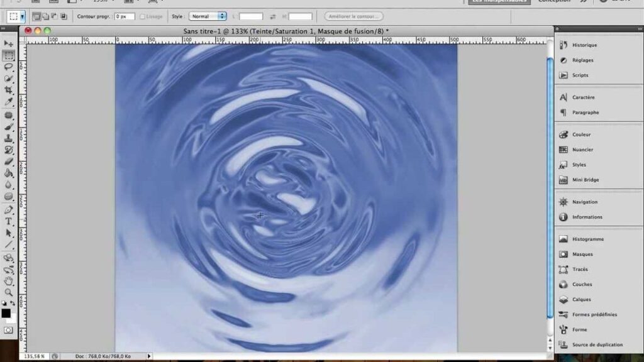Select the Eraser tool
644x362 pixels.
click(8, 162)
